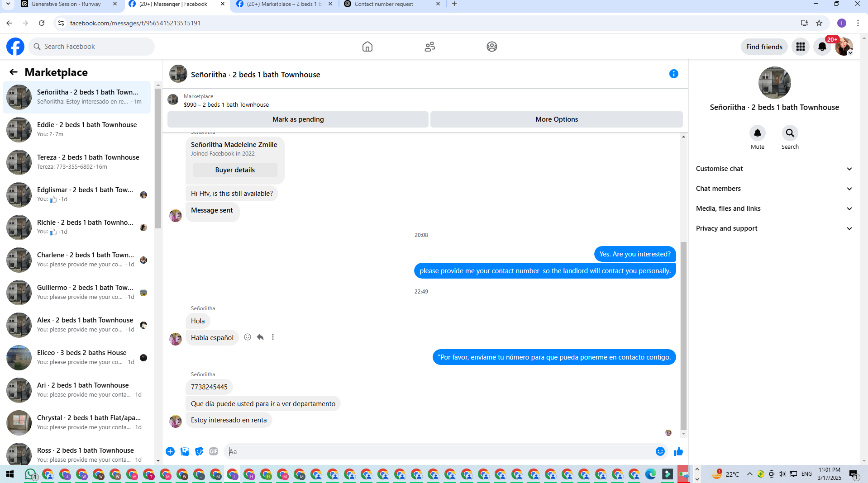This screenshot has width=868, height=483.
Task: Open the Guillermo townhouse conversation
Action: 77,292
